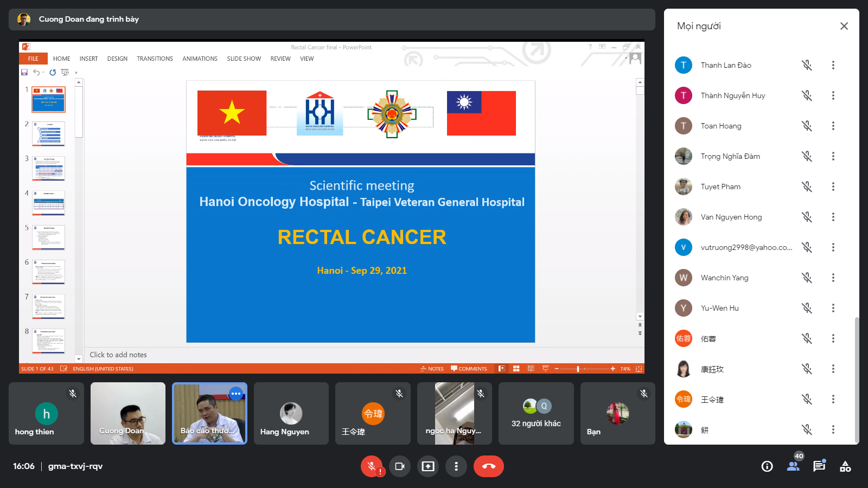Click the mute icon beside Wanchin Yang
868x488 pixels.
(x=807, y=278)
